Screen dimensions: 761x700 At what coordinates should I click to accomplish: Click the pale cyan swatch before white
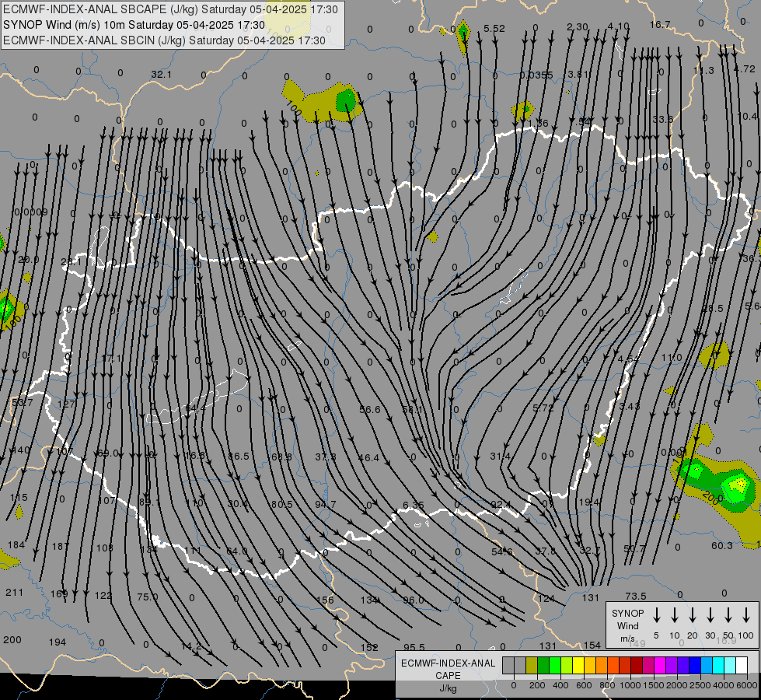click(x=729, y=666)
